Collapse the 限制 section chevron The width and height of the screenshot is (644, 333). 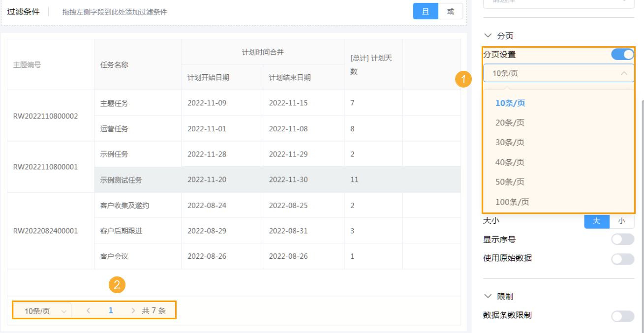[488, 296]
